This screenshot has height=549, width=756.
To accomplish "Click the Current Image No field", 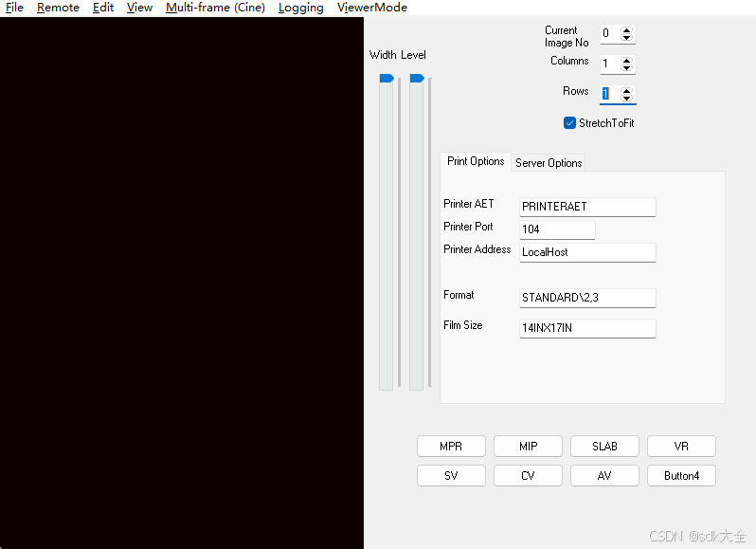I will point(610,34).
